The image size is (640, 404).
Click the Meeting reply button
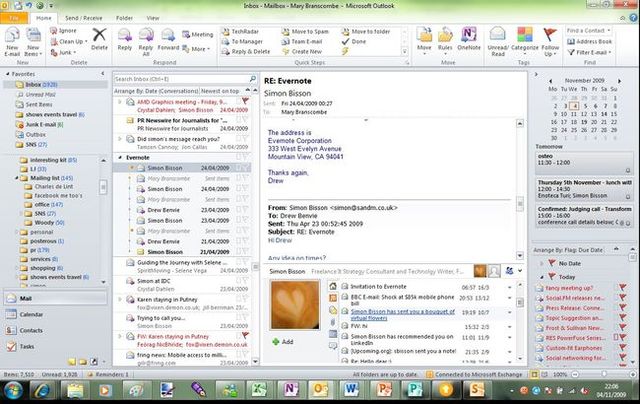point(198,34)
